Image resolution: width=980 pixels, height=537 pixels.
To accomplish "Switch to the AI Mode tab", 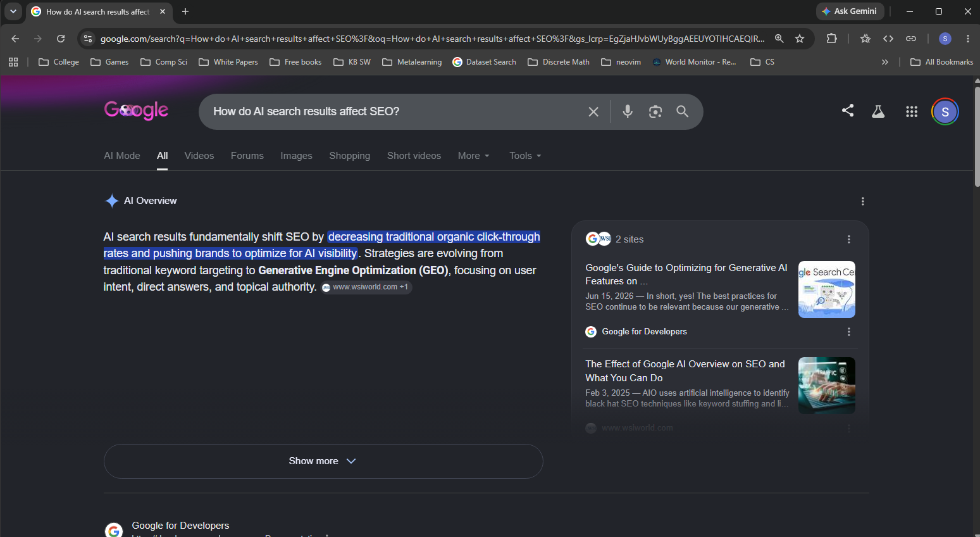I will pyautogui.click(x=122, y=156).
